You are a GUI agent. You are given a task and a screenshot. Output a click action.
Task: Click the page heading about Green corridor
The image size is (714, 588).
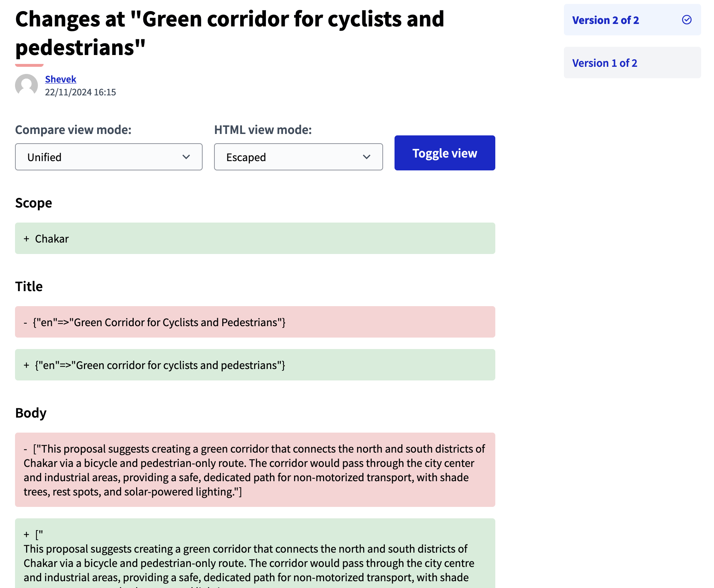(x=229, y=33)
